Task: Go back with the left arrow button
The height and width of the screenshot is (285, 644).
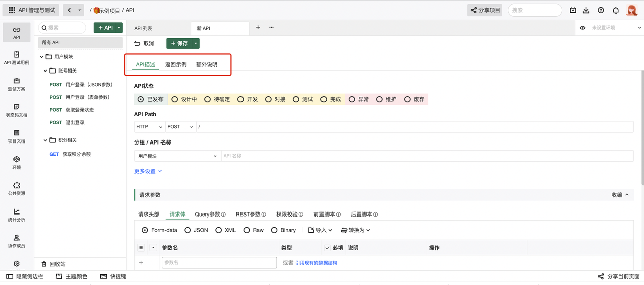Action: coord(69,10)
